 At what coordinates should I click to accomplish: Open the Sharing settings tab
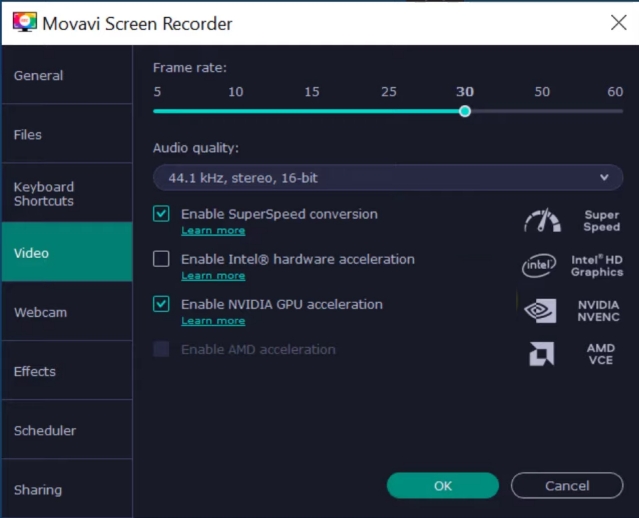click(67, 489)
